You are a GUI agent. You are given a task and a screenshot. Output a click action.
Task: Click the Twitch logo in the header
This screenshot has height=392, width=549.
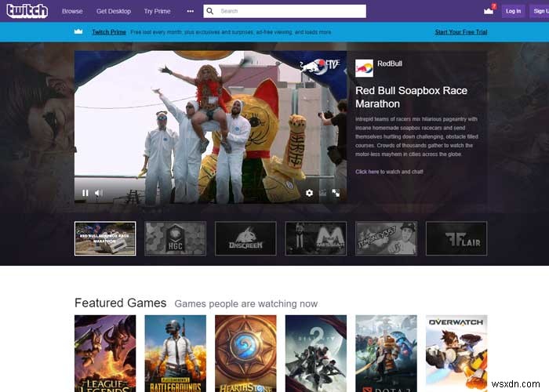coord(27,11)
